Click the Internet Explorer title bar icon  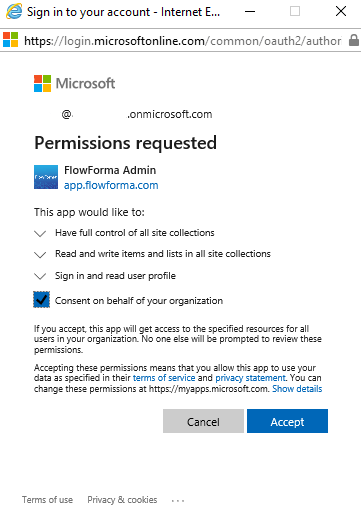[x=14, y=11]
